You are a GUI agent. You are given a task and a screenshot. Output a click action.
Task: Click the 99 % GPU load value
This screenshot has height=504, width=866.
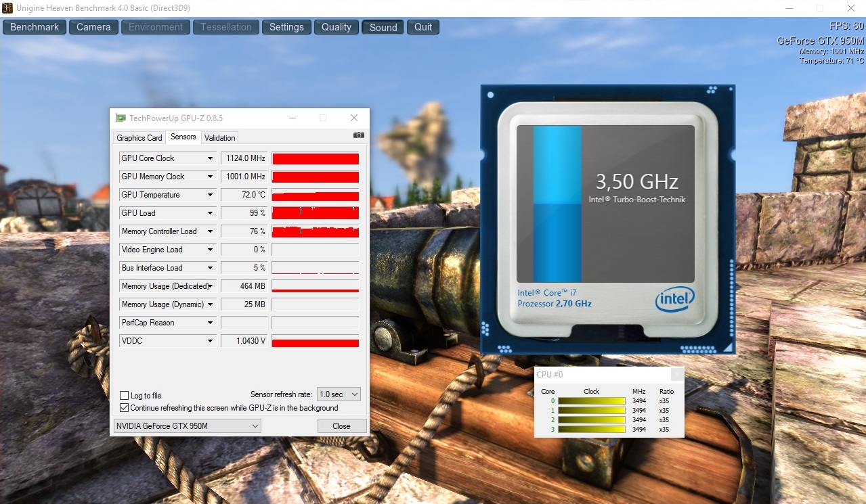(244, 213)
